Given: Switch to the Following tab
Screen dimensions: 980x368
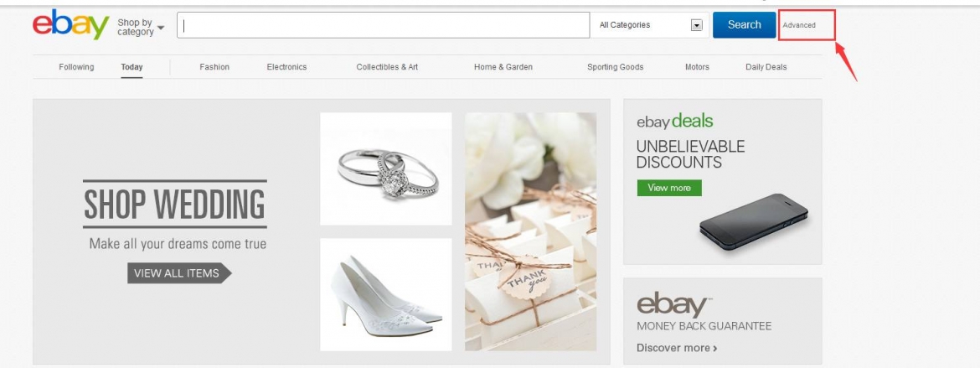Looking at the screenshot, I should (76, 67).
